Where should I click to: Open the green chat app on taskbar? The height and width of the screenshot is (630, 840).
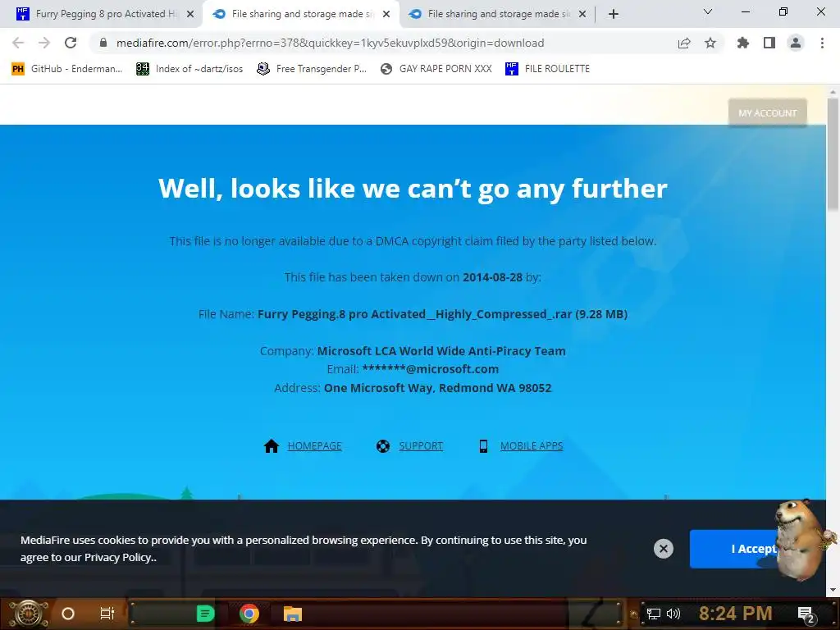coord(205,614)
